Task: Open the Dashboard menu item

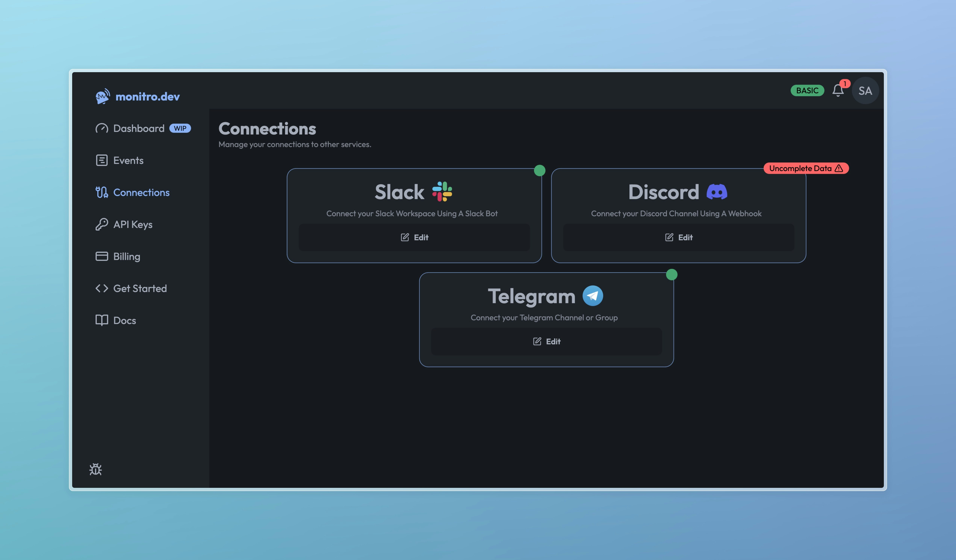Action: tap(139, 128)
